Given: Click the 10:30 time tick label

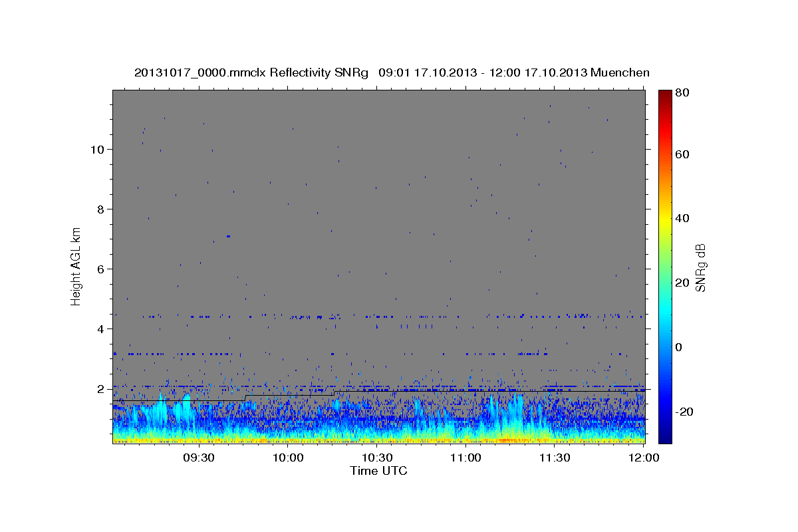Looking at the screenshot, I should coord(377,458).
